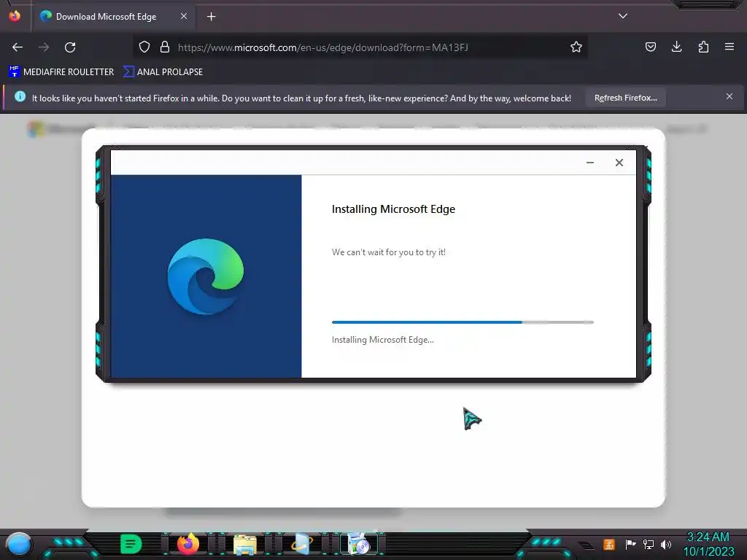Dismiss the Firefox notification bar
The height and width of the screenshot is (560, 747).
(x=729, y=97)
